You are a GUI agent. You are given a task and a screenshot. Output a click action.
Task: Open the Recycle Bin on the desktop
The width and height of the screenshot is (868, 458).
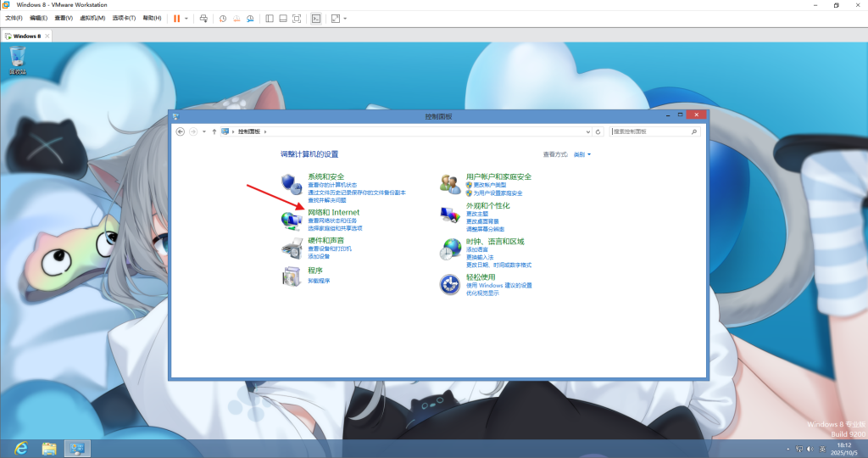(18, 58)
